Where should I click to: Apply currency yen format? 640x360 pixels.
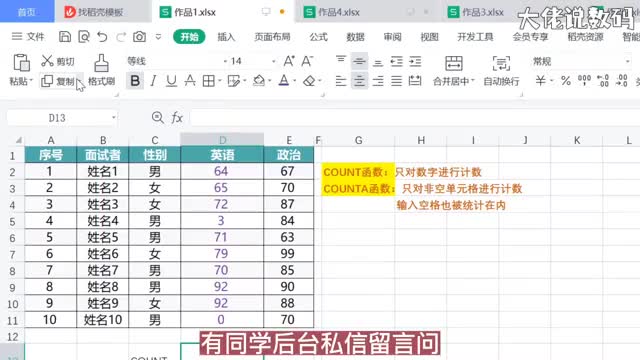tap(540, 81)
